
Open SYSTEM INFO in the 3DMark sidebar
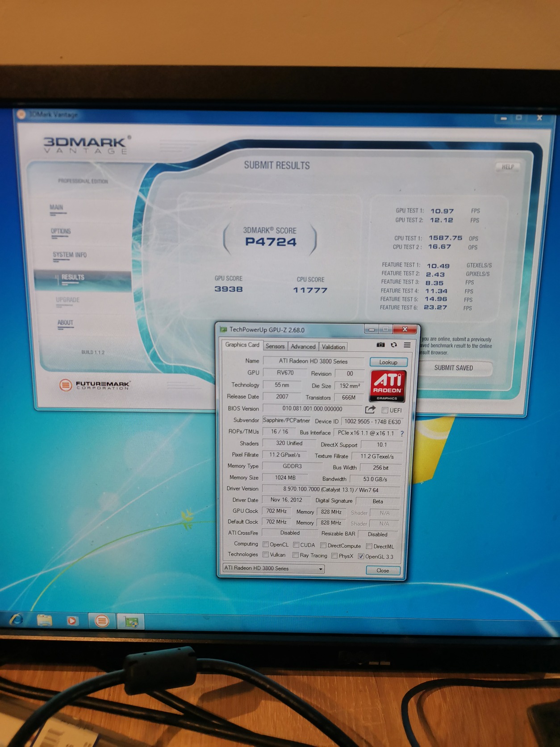click(x=70, y=255)
